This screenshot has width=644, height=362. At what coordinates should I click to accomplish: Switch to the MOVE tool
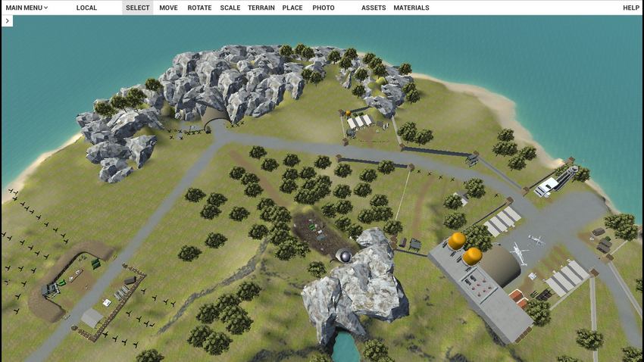pyautogui.click(x=168, y=8)
